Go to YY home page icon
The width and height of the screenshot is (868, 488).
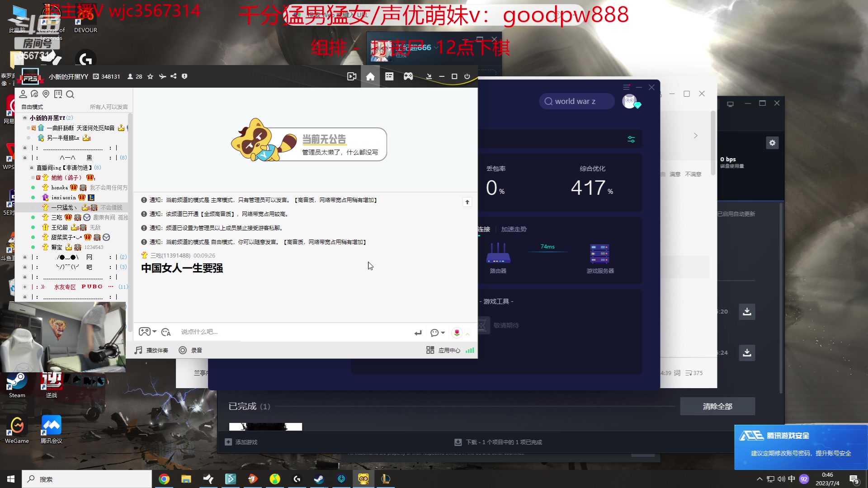point(370,76)
